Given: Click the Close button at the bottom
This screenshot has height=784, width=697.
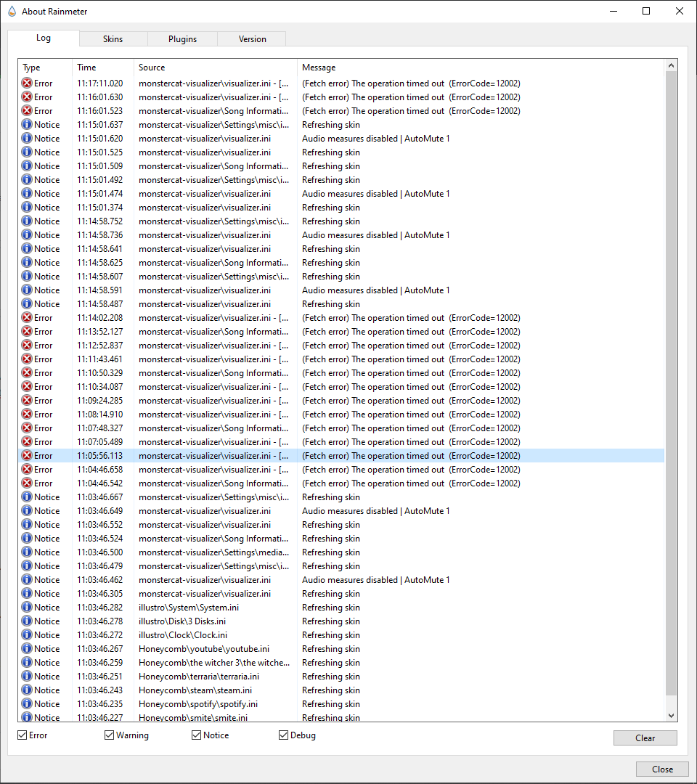Looking at the screenshot, I should [x=661, y=769].
